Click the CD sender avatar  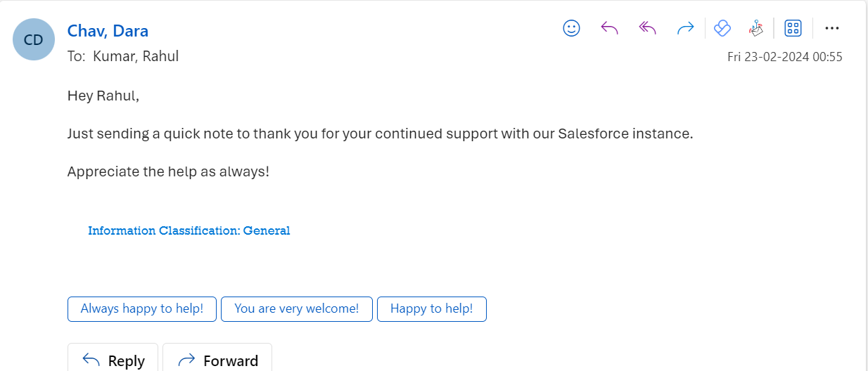(x=34, y=39)
